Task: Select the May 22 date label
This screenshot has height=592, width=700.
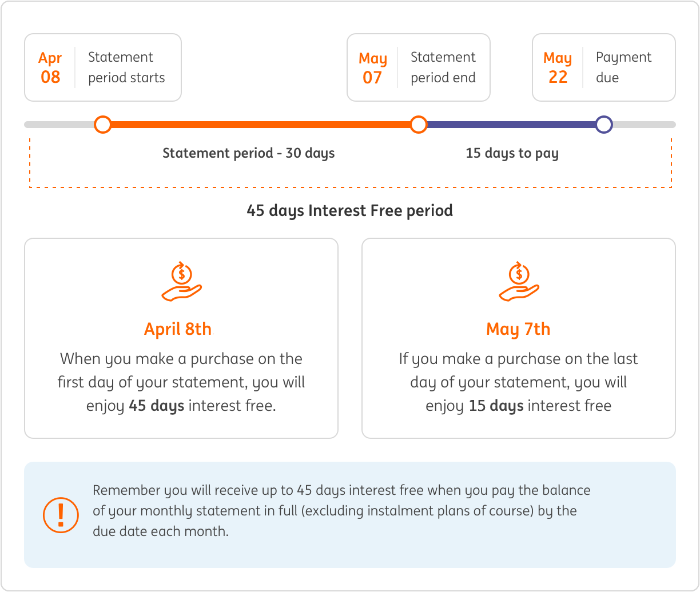Action: (558, 67)
